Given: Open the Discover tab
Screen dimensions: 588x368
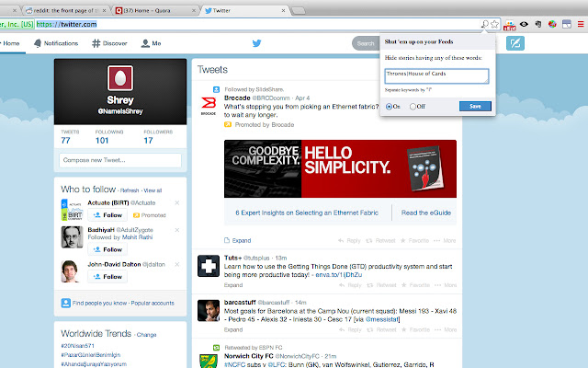Looking at the screenshot, I should coord(109,43).
